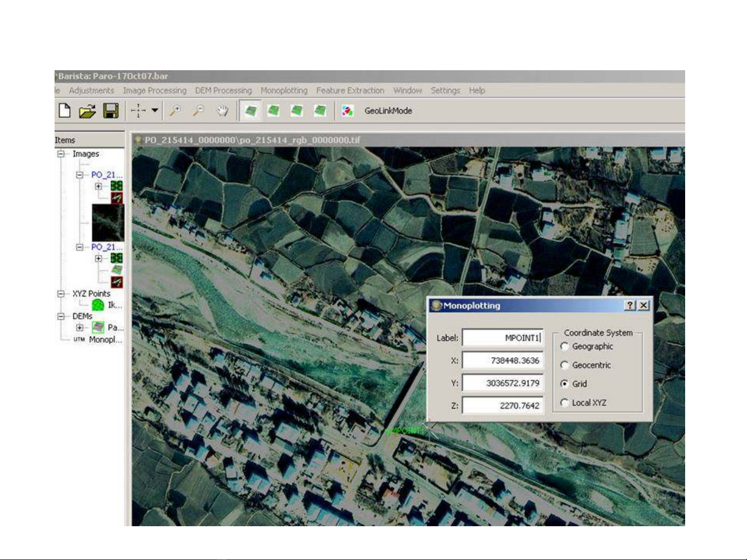The image size is (747, 560).
Task: Toggle GeoLinkMode in the toolbar
Action: point(388,111)
